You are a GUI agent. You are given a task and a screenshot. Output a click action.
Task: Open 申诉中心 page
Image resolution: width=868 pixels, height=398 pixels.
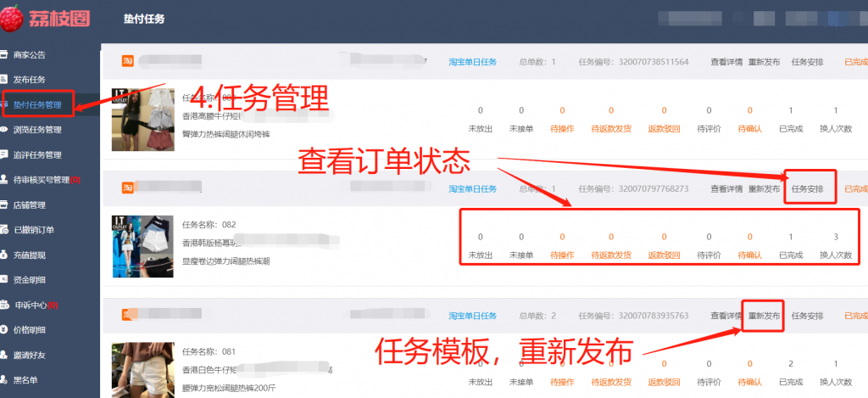pos(36,305)
